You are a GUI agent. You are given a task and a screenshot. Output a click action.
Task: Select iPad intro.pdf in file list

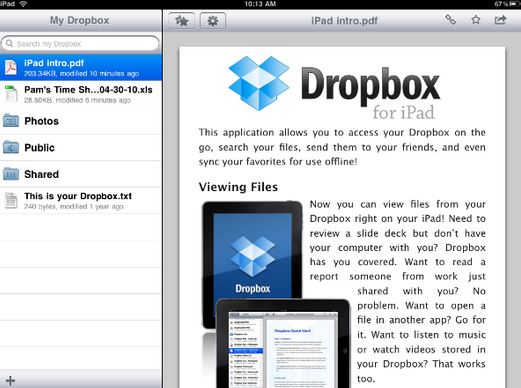coord(81,68)
